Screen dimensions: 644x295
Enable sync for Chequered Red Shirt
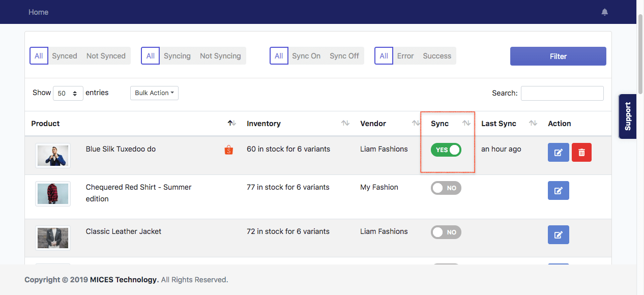point(446,188)
